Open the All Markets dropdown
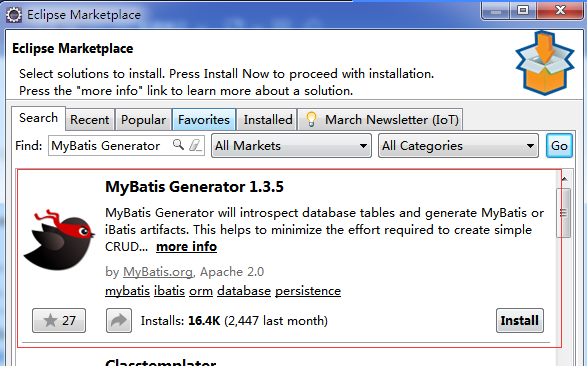Image resolution: width=587 pixels, height=366 pixels. [291, 146]
